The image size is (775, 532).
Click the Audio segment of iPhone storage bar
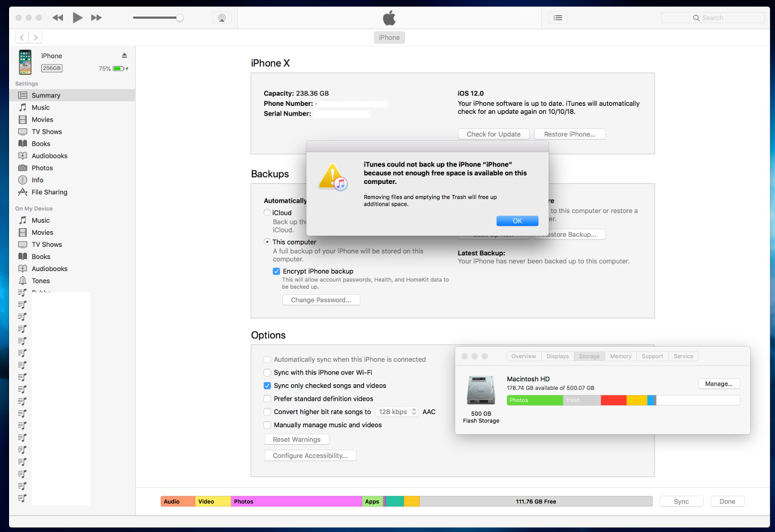coord(178,501)
